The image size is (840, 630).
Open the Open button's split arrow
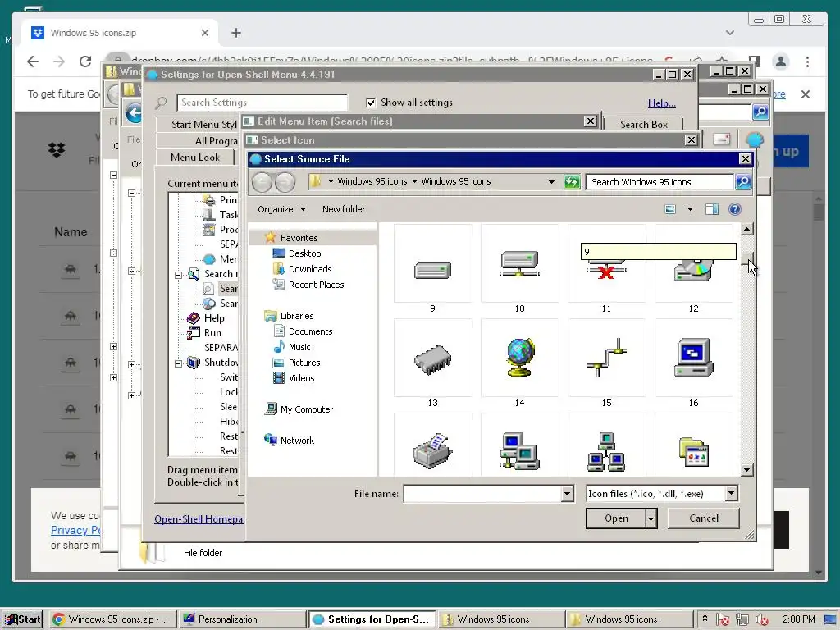[651, 518]
